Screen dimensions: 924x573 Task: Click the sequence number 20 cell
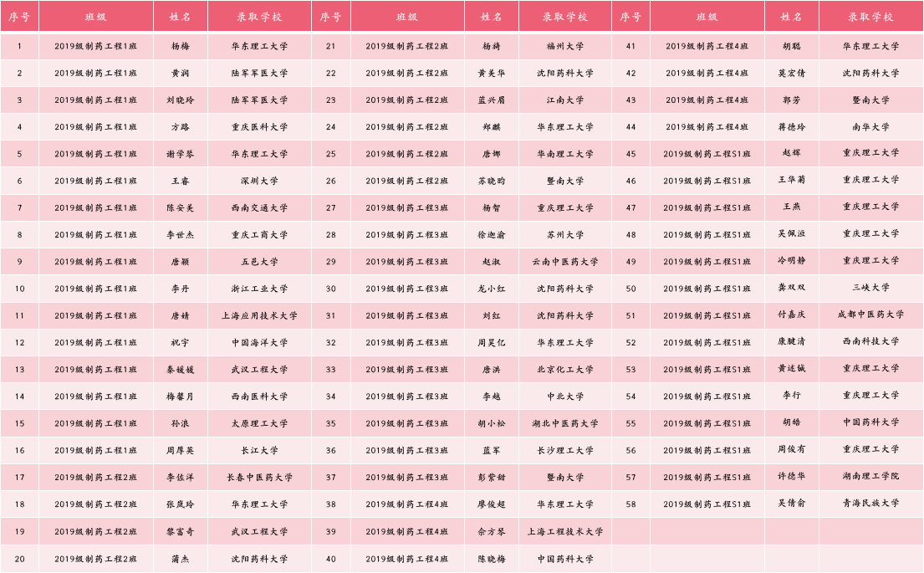pos(19,559)
